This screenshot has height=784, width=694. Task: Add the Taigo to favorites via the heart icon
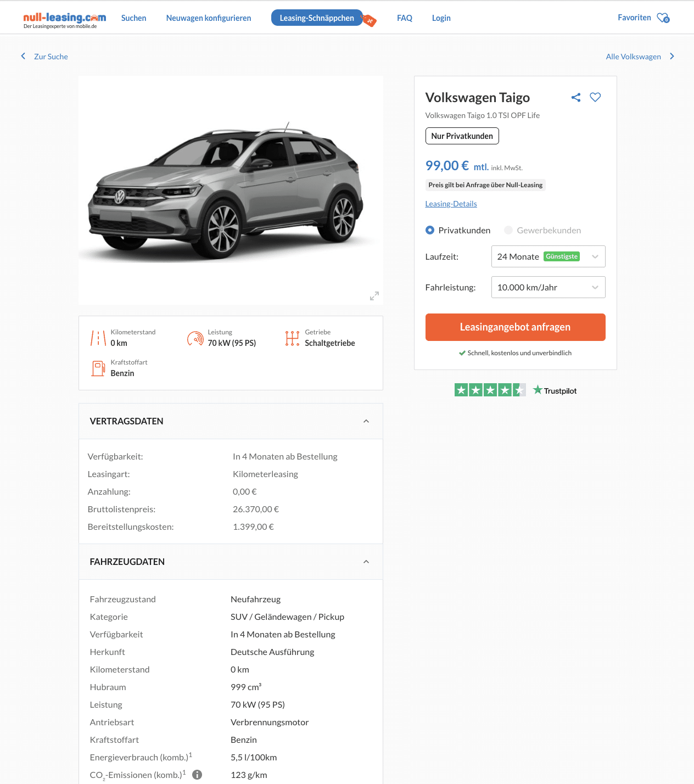[595, 97]
